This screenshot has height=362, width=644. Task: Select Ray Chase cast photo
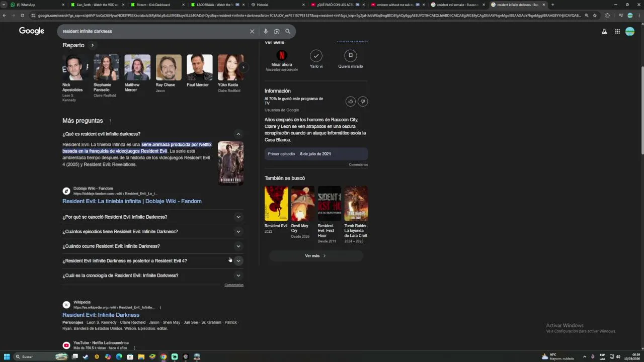[x=169, y=67]
